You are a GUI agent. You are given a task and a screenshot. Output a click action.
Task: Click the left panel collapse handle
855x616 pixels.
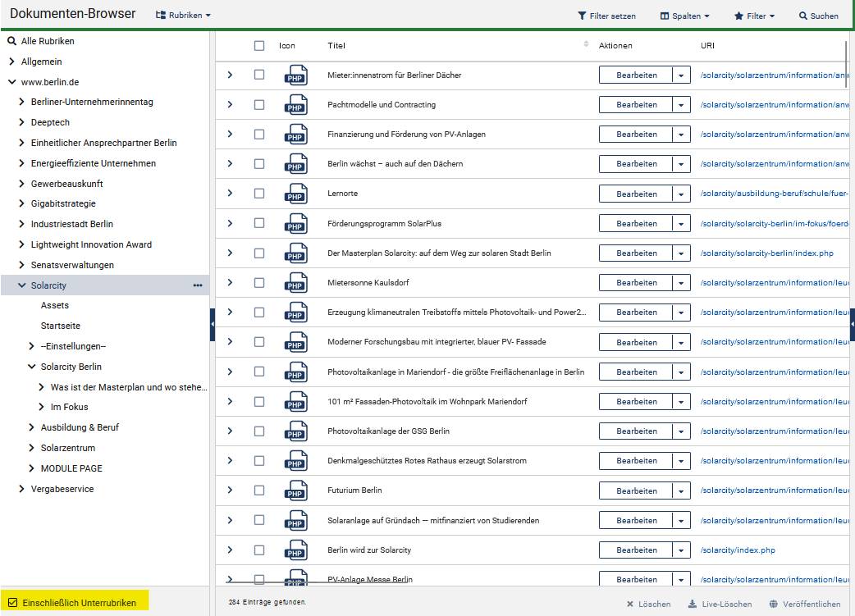coord(213,325)
